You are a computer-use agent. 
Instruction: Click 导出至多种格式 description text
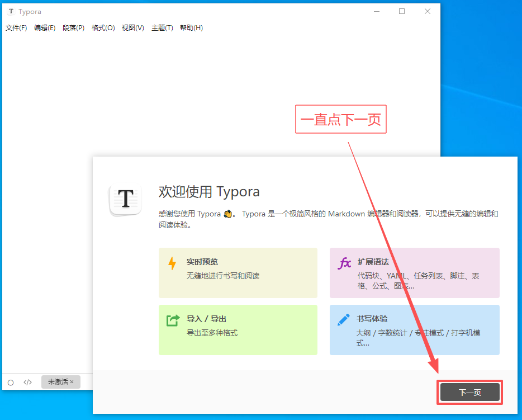(x=212, y=333)
